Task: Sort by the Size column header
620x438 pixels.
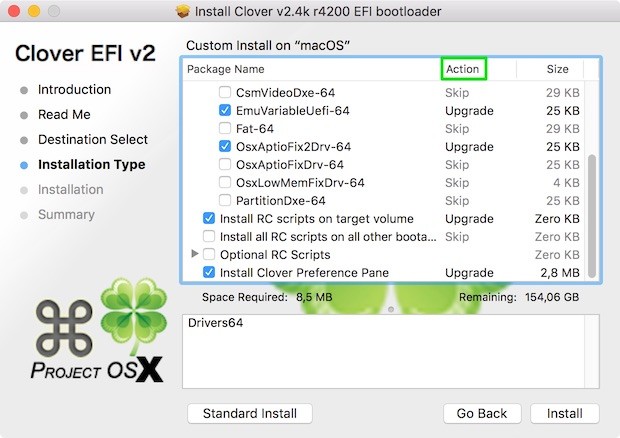Action: pyautogui.click(x=557, y=69)
